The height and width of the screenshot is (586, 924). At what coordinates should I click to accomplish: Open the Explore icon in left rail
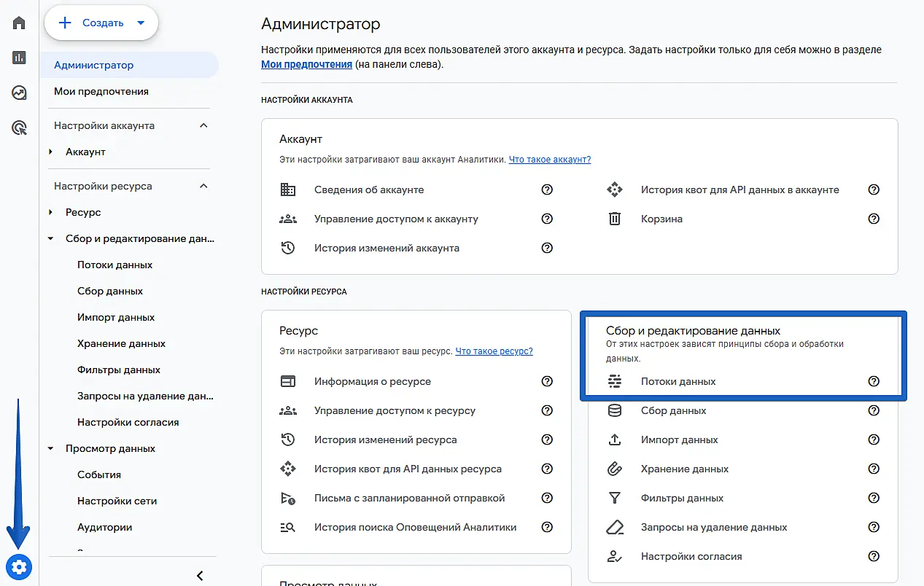[20, 93]
